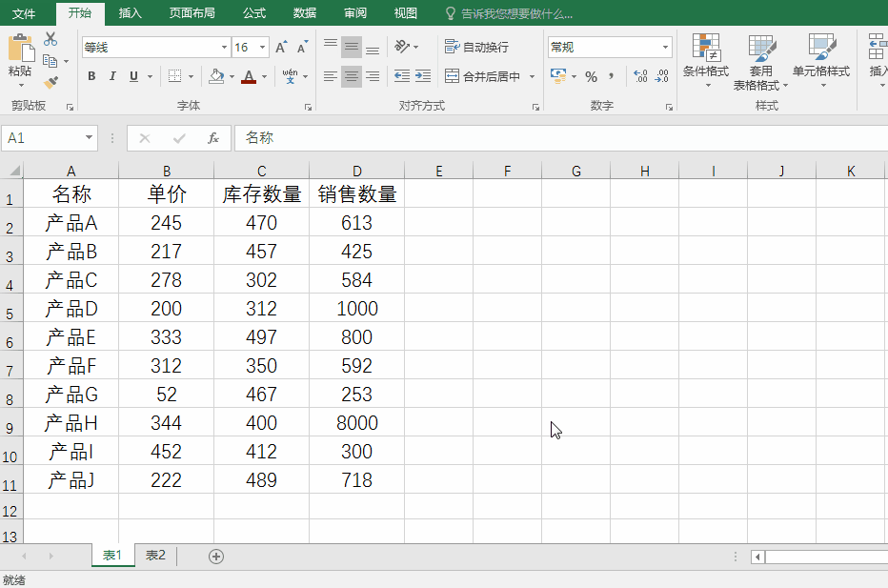Apply percent style

tap(592, 76)
